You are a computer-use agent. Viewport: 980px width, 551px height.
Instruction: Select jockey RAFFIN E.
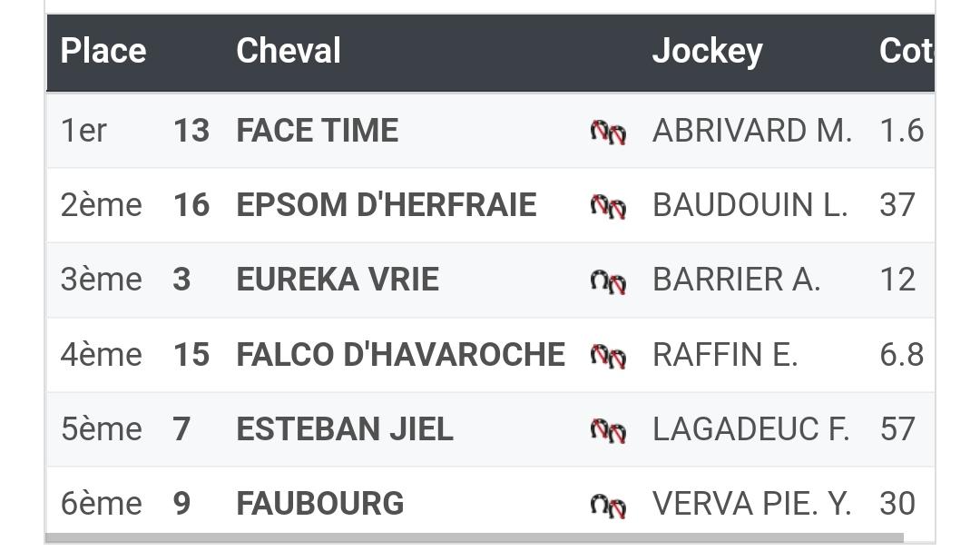click(725, 355)
